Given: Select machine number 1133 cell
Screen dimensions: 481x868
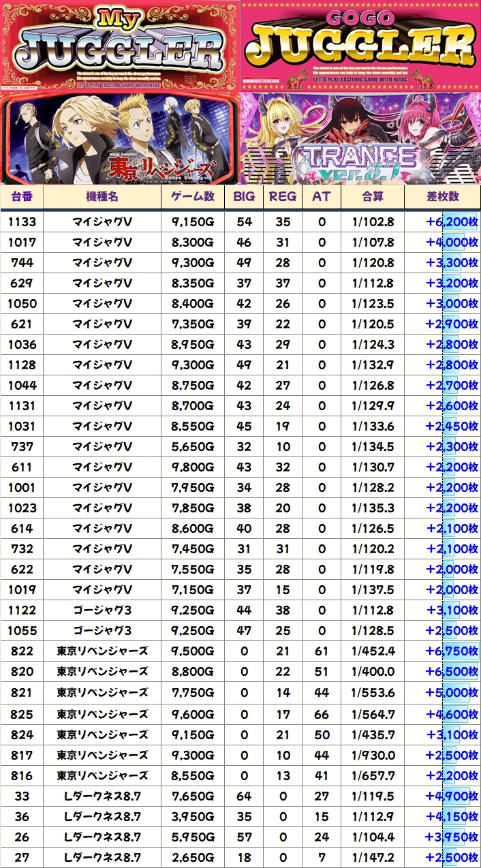Looking at the screenshot, I should point(22,222).
